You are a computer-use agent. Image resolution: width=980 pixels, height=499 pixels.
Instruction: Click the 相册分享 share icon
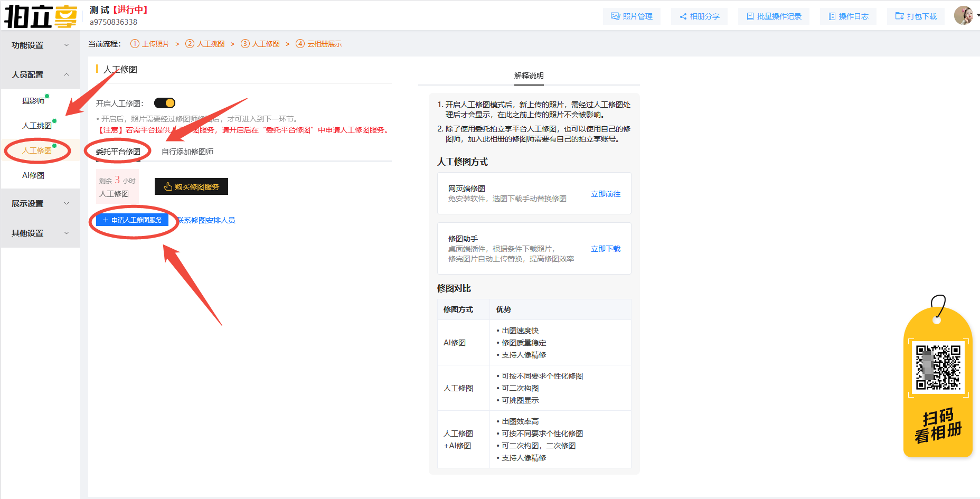[683, 16]
